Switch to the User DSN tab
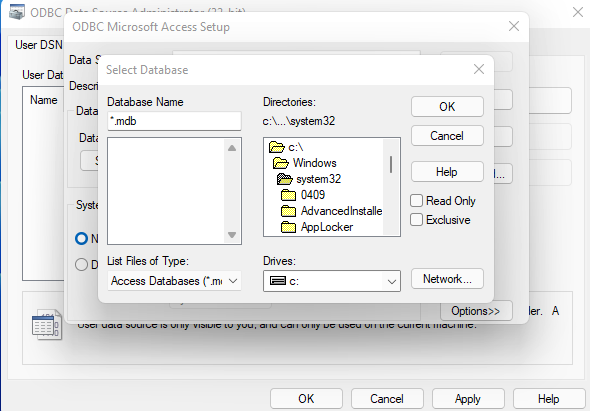This screenshot has height=411, width=590. click(x=39, y=45)
